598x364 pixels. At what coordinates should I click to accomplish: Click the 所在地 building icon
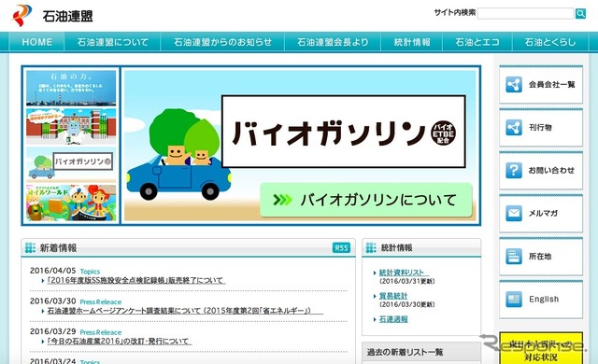[x=514, y=257]
